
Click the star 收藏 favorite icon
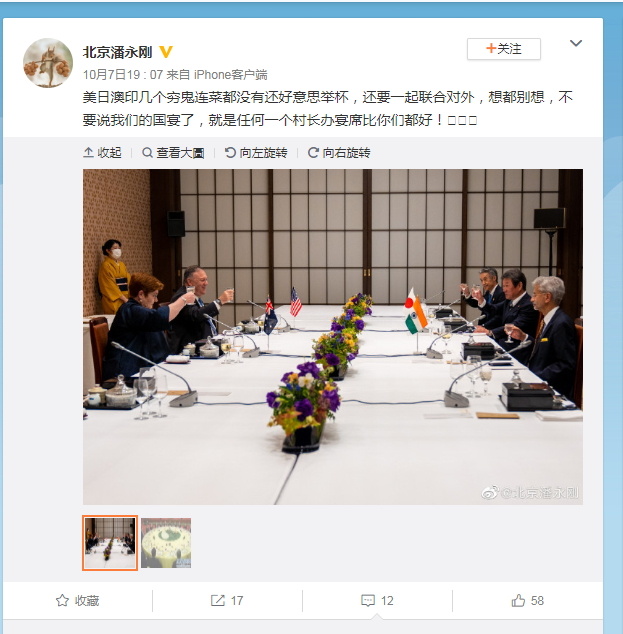[62, 600]
